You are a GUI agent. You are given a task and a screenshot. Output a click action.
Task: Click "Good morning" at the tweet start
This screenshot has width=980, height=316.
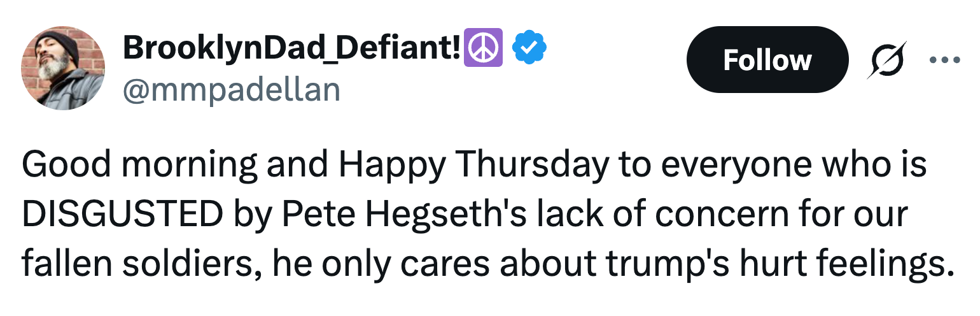(139, 166)
